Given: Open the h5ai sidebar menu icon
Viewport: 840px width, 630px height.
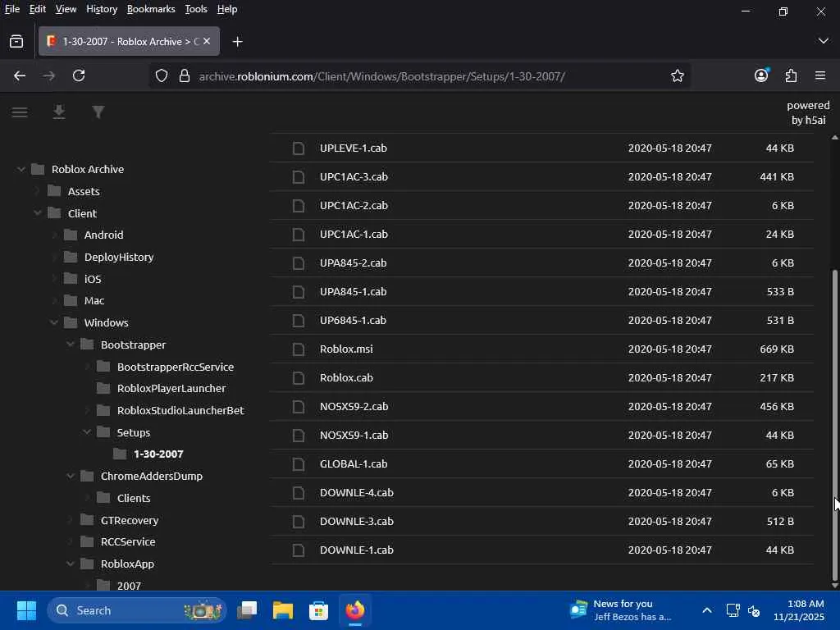Looking at the screenshot, I should click(x=20, y=112).
